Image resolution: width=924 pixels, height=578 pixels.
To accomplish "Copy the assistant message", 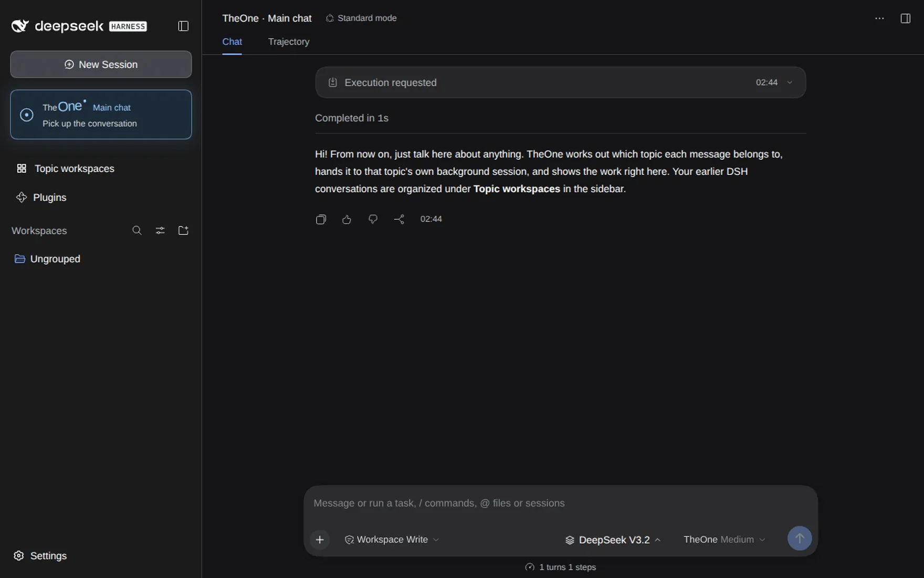I will pyautogui.click(x=321, y=219).
